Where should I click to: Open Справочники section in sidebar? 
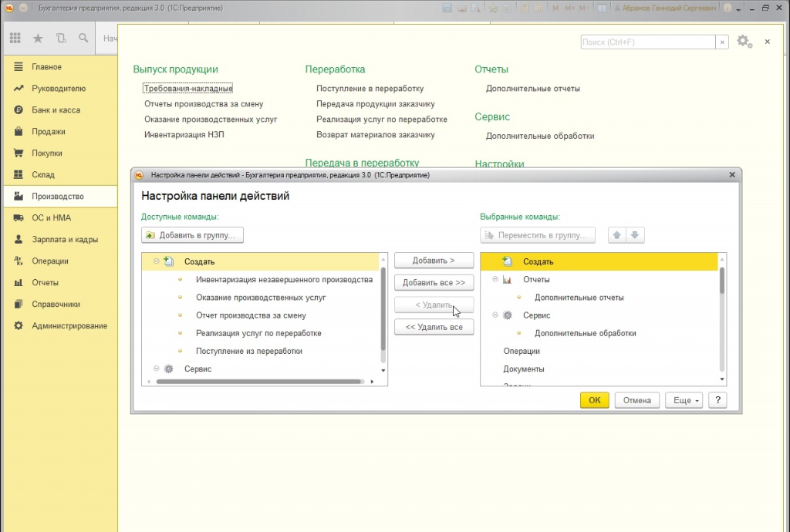click(x=60, y=304)
